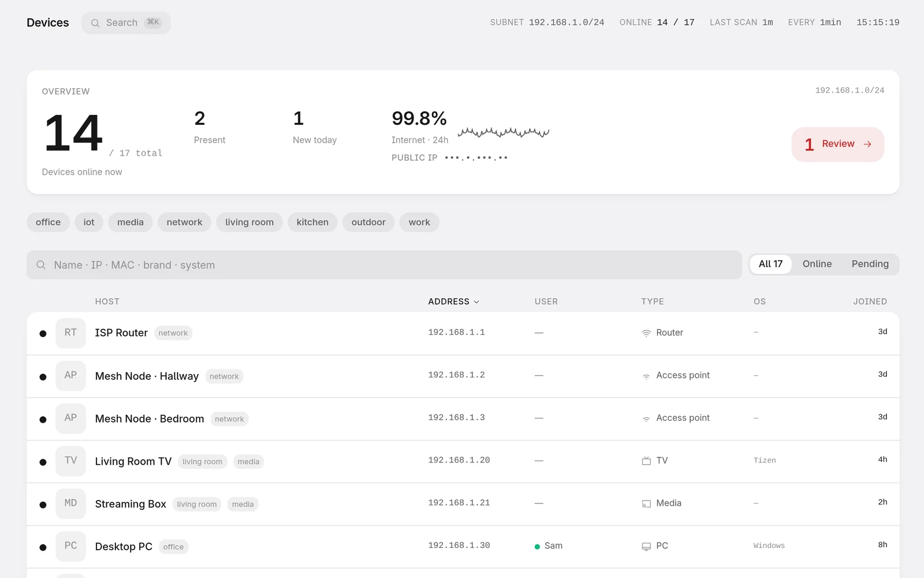Click the AP avatar for Mesh Node · Bedroom

(x=70, y=418)
